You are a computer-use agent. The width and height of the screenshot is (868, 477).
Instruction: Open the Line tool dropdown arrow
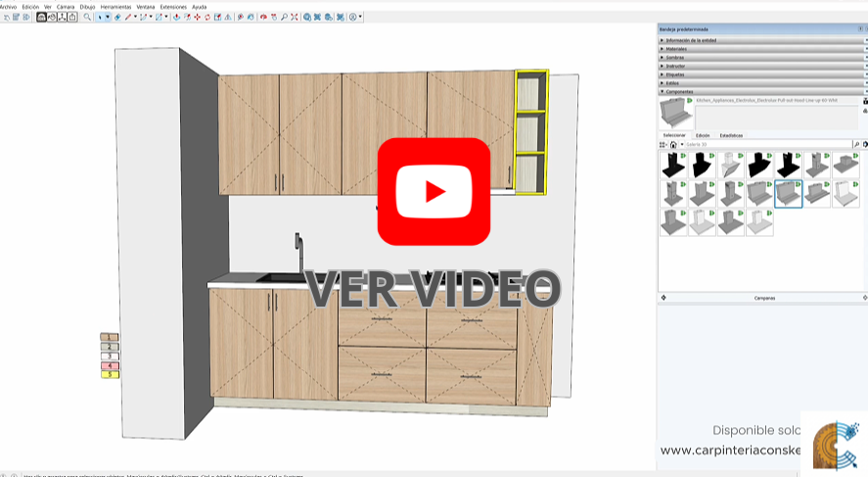click(x=135, y=18)
